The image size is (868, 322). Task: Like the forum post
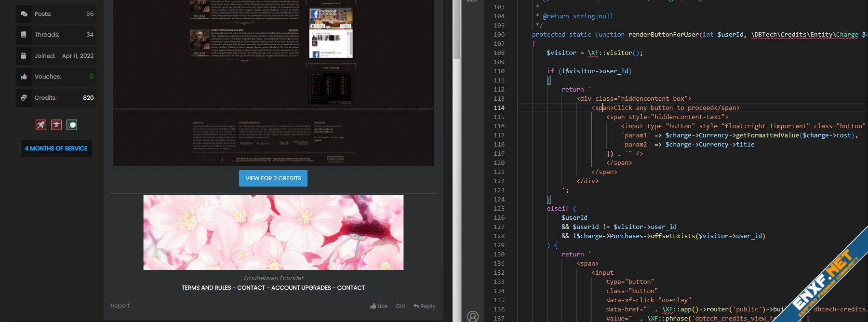coord(379,306)
